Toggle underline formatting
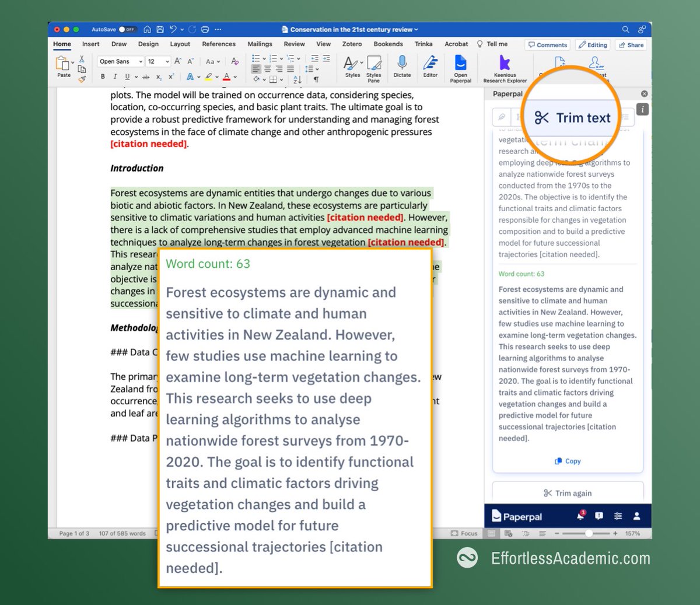 (127, 76)
